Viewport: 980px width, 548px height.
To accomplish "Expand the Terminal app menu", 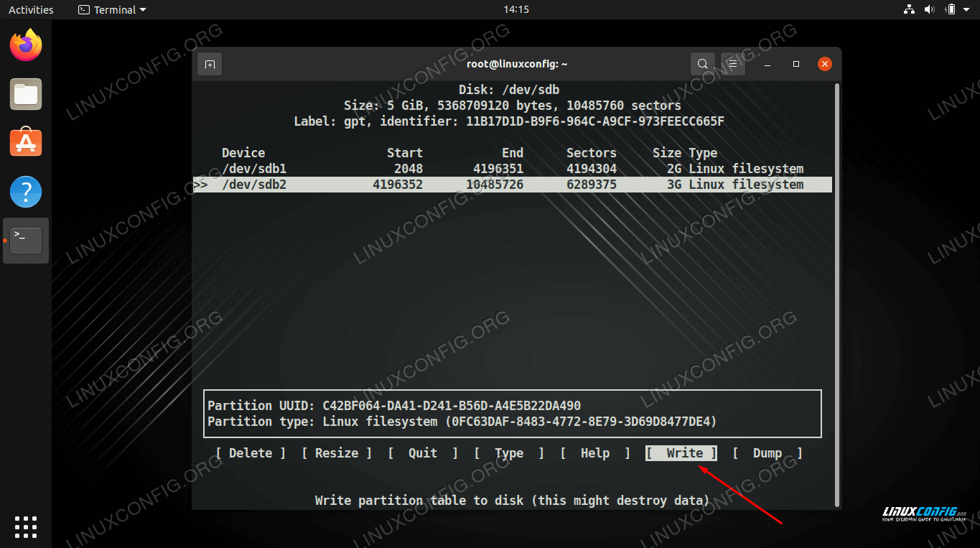I will click(x=112, y=9).
